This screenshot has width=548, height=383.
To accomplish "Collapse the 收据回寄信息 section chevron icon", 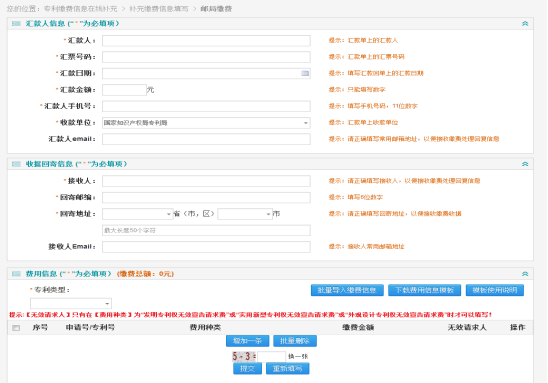I will [525, 164].
